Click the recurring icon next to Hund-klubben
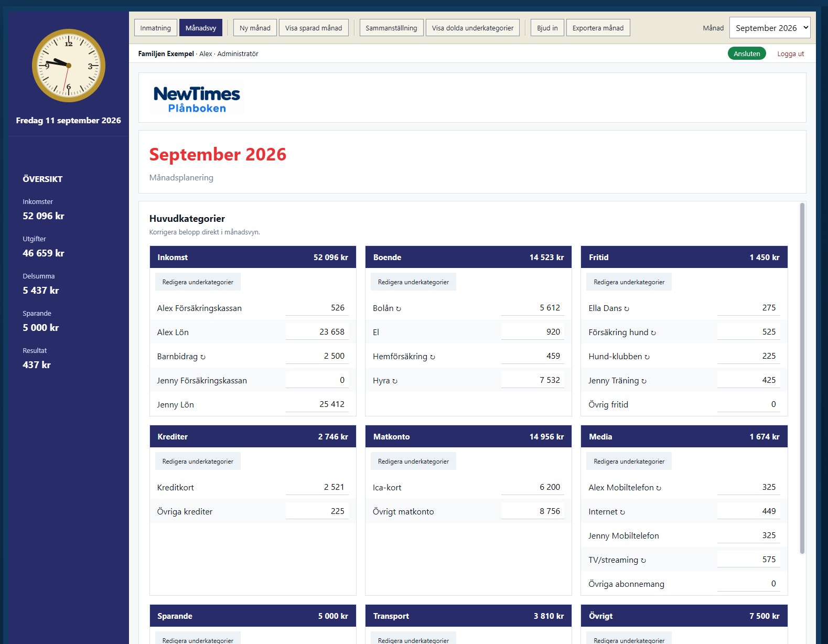The image size is (828, 644). (647, 357)
